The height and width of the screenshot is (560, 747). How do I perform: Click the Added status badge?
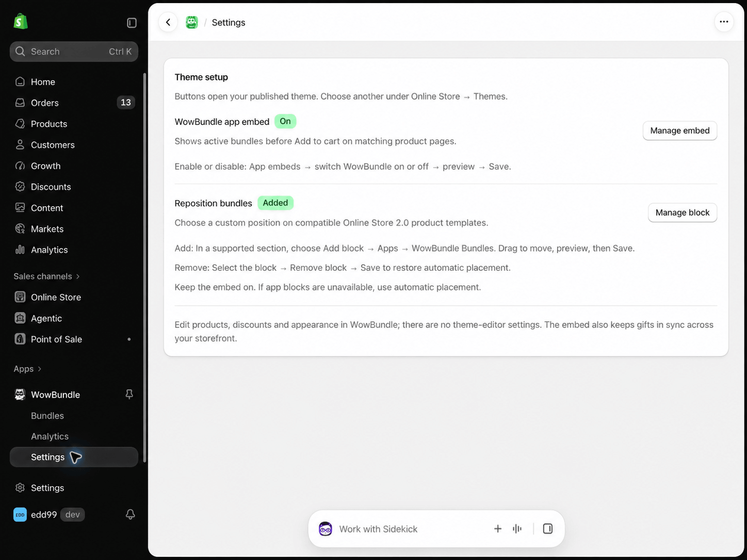click(275, 203)
